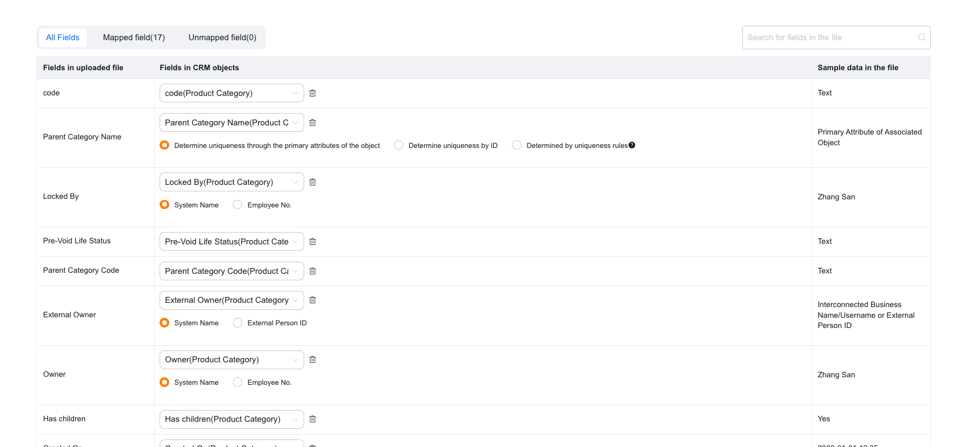Select External Person ID for External Owner
This screenshot has height=447, width=980.
pos(238,323)
